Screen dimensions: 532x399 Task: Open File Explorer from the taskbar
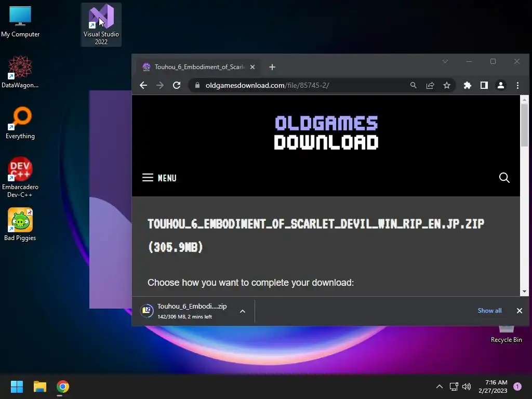(39, 387)
